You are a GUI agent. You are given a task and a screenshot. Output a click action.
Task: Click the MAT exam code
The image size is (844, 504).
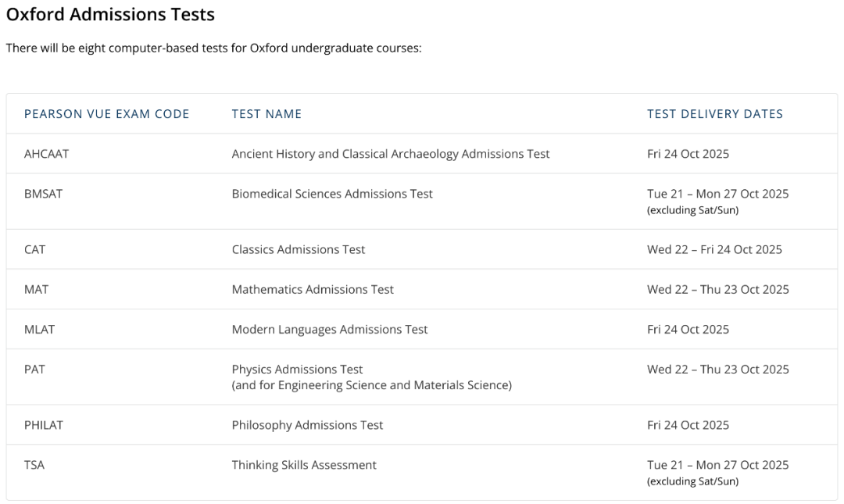click(36, 289)
